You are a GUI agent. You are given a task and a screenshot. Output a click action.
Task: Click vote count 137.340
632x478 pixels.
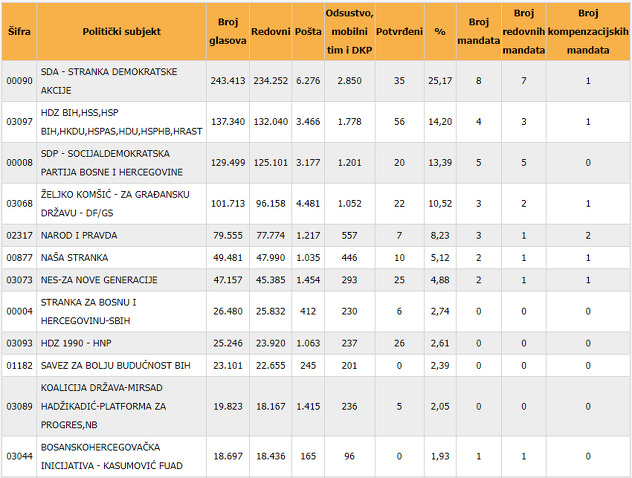(228, 122)
